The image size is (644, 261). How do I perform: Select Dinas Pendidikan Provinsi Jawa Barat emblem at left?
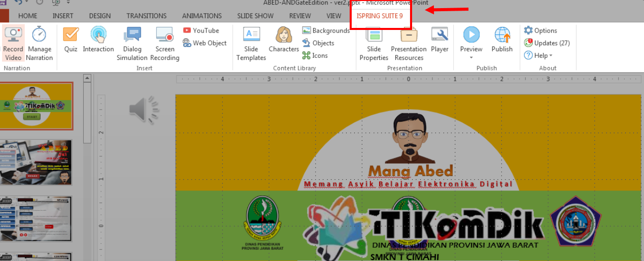[263, 223]
